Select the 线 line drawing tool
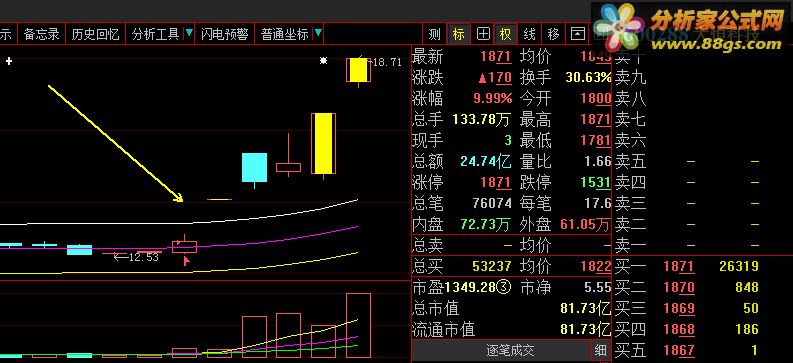Viewport: 793px width, 363px height. click(530, 34)
